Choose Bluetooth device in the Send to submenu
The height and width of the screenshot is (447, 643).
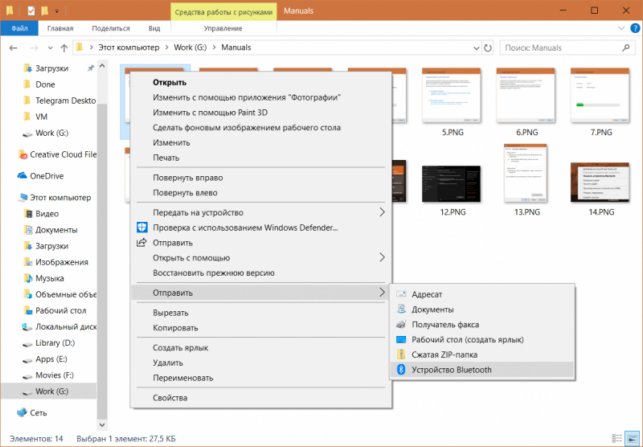pos(482,369)
